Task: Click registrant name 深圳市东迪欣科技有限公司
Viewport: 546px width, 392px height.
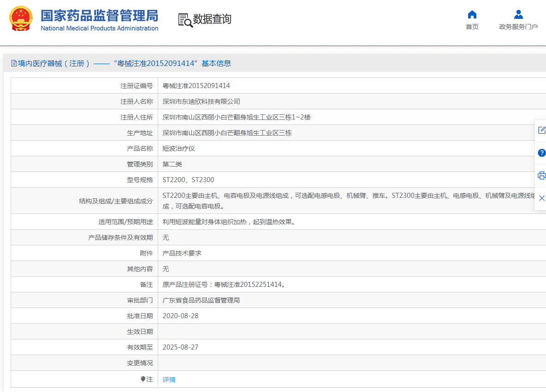Action: pyautogui.click(x=201, y=101)
